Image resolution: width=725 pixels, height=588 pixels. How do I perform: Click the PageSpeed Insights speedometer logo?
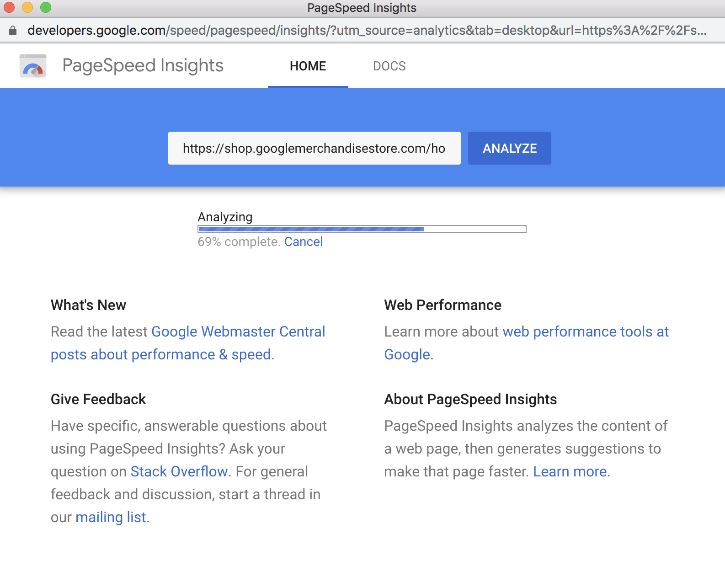pyautogui.click(x=33, y=66)
